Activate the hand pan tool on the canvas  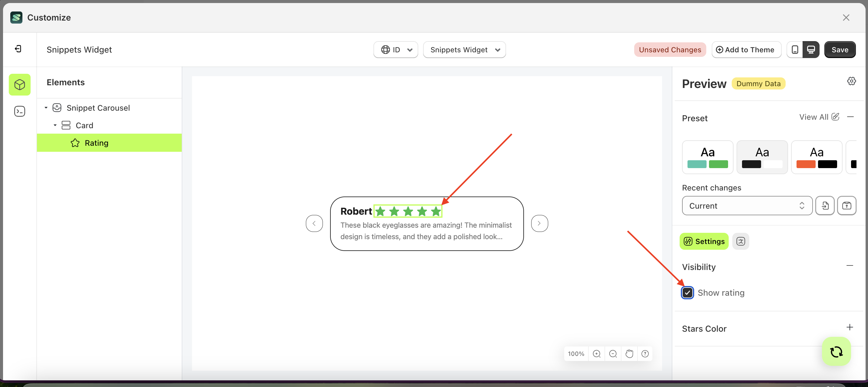coord(629,354)
